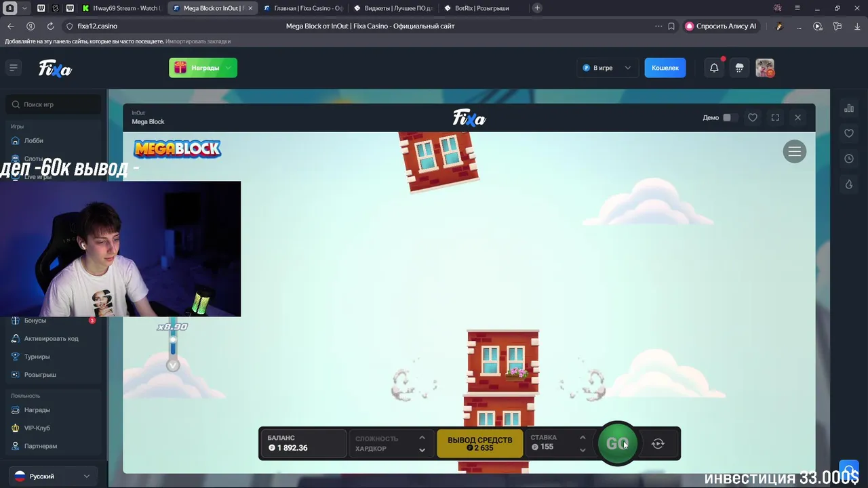This screenshot has width=868, height=488.
Task: Open the pinned W tab next to the dropdown arrow
Action: click(41, 8)
